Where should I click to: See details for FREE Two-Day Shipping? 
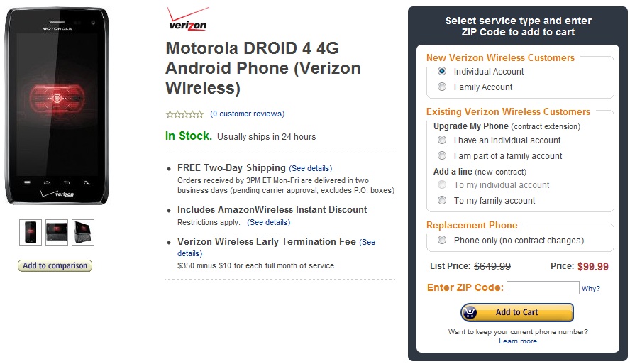click(x=310, y=169)
